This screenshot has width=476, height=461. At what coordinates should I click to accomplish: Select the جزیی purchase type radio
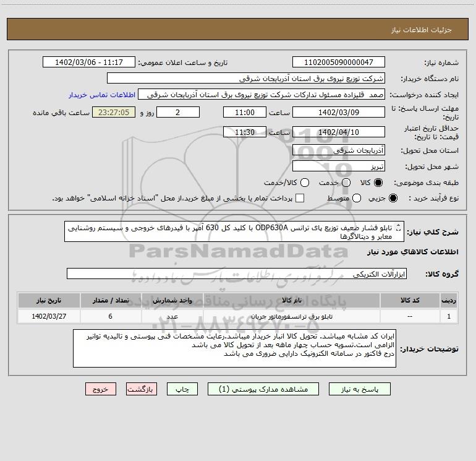tap(393, 198)
